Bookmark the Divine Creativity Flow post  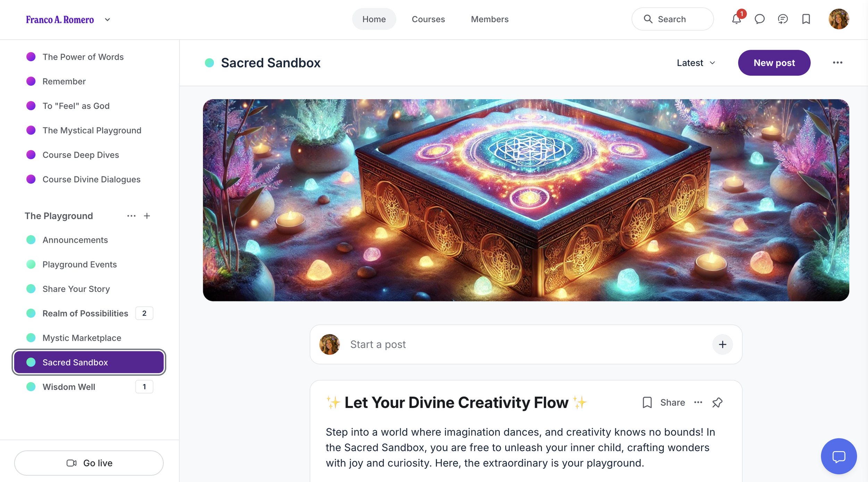click(x=647, y=402)
